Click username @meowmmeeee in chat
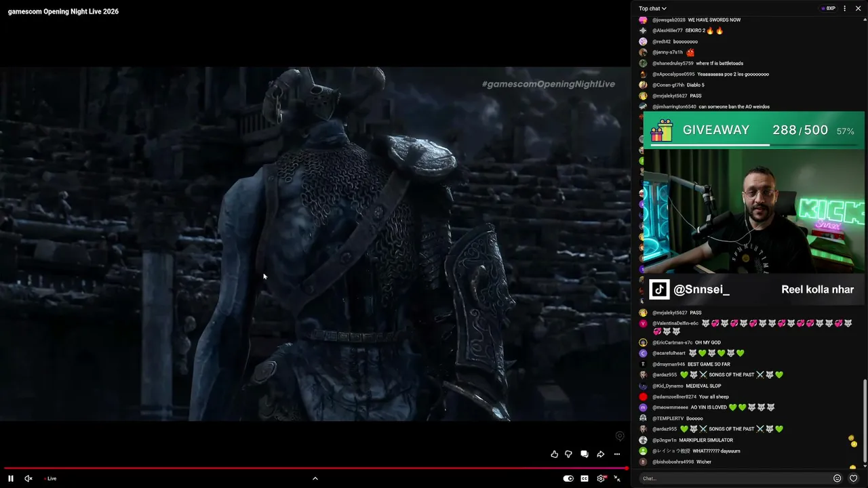This screenshot has width=868, height=488. tap(670, 407)
